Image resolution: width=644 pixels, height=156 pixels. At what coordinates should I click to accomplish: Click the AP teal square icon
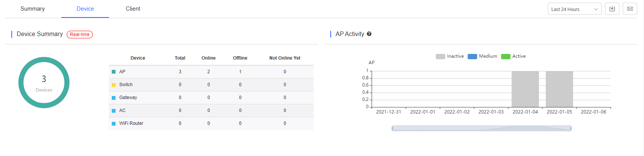[114, 72]
